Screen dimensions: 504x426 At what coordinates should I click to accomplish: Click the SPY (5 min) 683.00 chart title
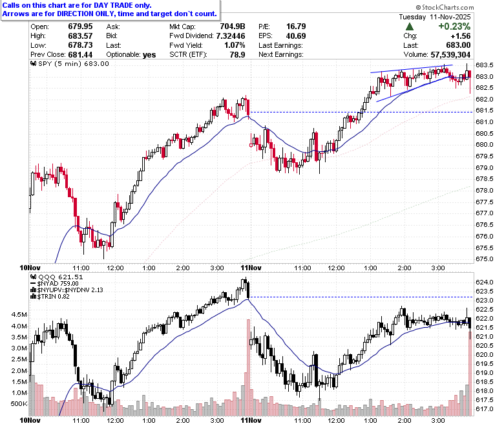click(74, 63)
